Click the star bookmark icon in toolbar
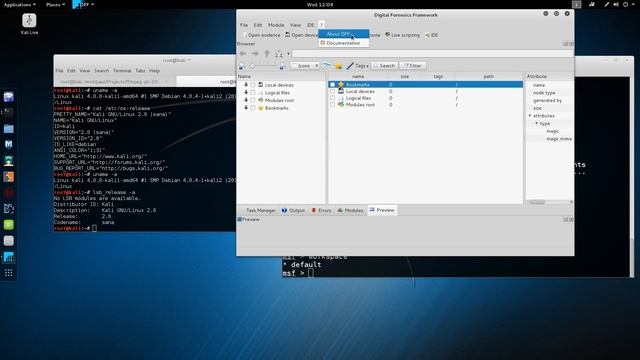 [338, 66]
